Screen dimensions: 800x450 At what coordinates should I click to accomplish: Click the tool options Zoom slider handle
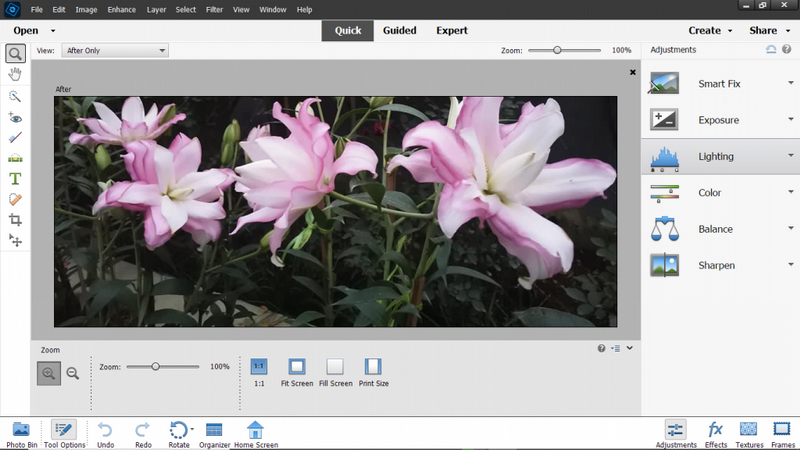156,366
